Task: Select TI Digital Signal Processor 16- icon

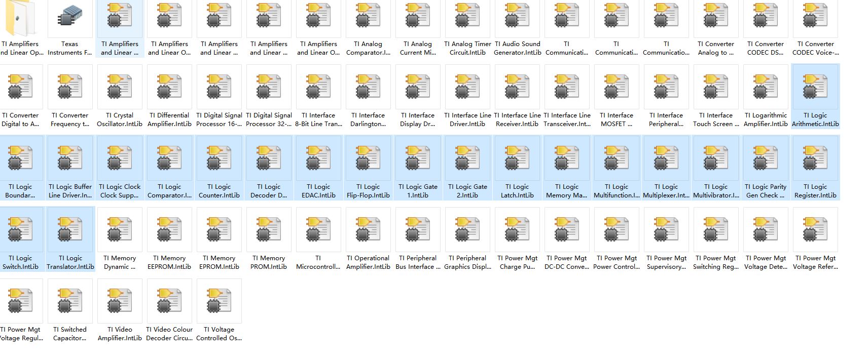Action: point(219,87)
